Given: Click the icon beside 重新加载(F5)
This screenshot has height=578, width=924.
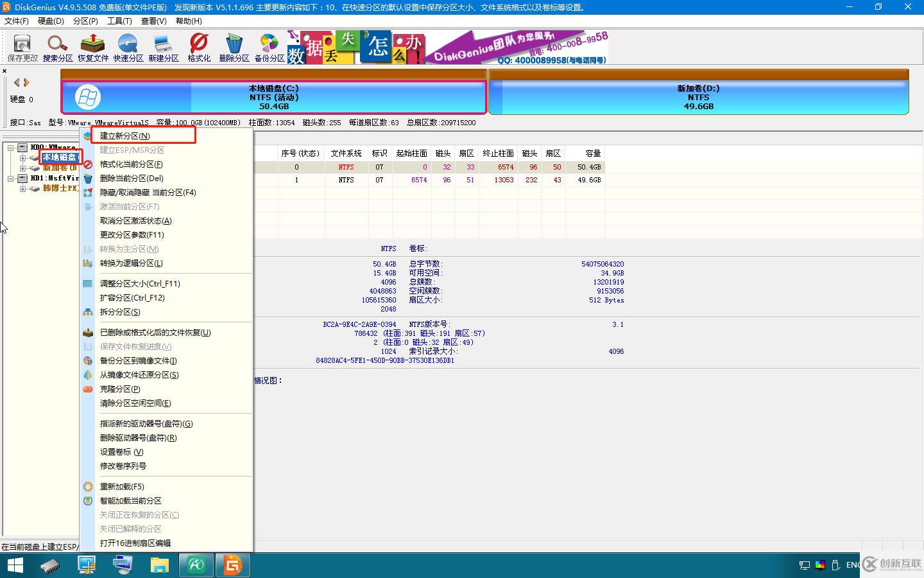Looking at the screenshot, I should 88,487.
